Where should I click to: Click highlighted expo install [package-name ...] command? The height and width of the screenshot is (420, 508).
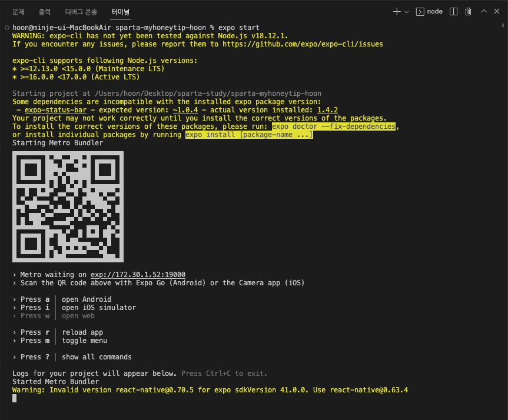(x=249, y=135)
